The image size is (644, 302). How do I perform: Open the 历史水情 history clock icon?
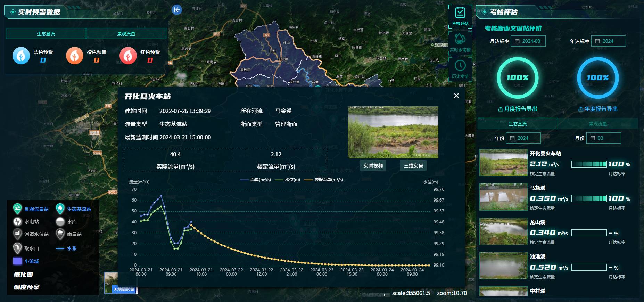point(460,69)
